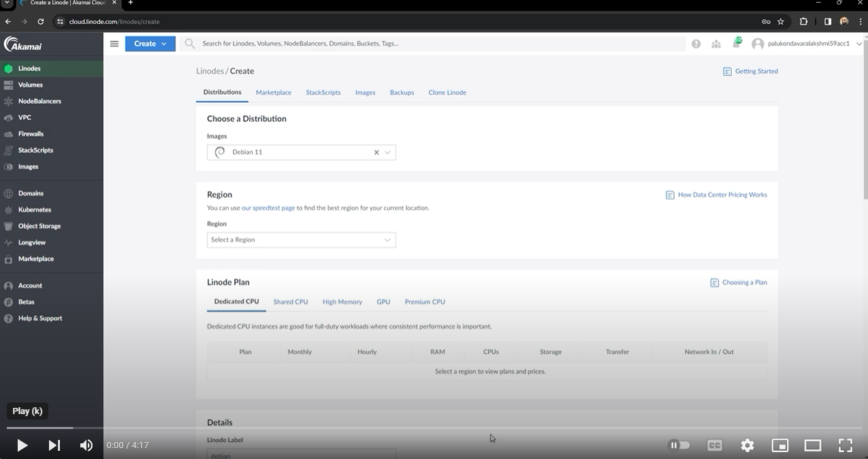The height and width of the screenshot is (459, 868).
Task: Open the Select a Region dropdown
Action: [x=302, y=240]
